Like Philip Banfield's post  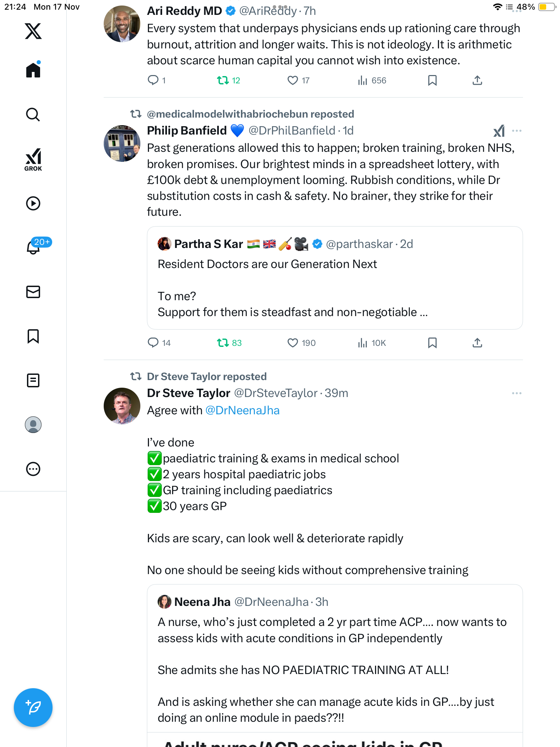pos(293,343)
